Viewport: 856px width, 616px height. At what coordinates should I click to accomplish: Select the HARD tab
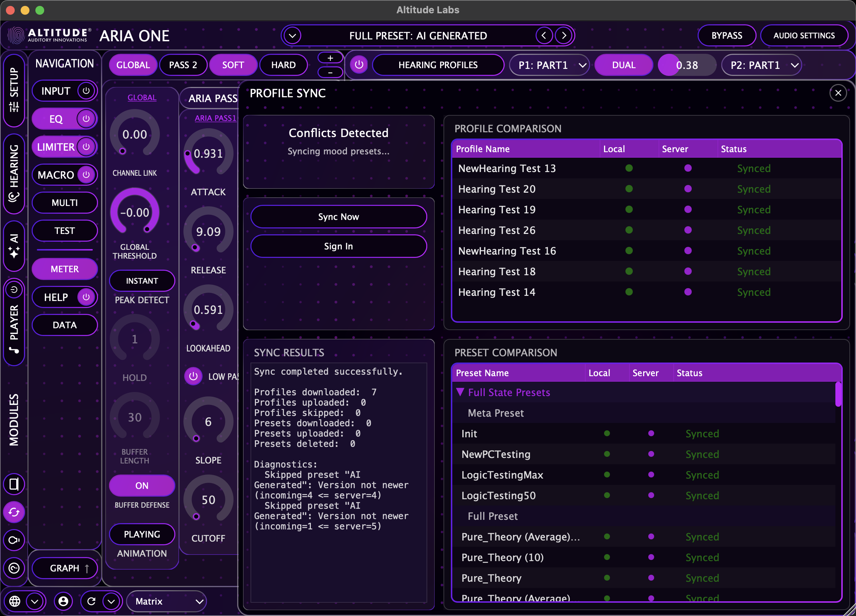click(x=284, y=64)
